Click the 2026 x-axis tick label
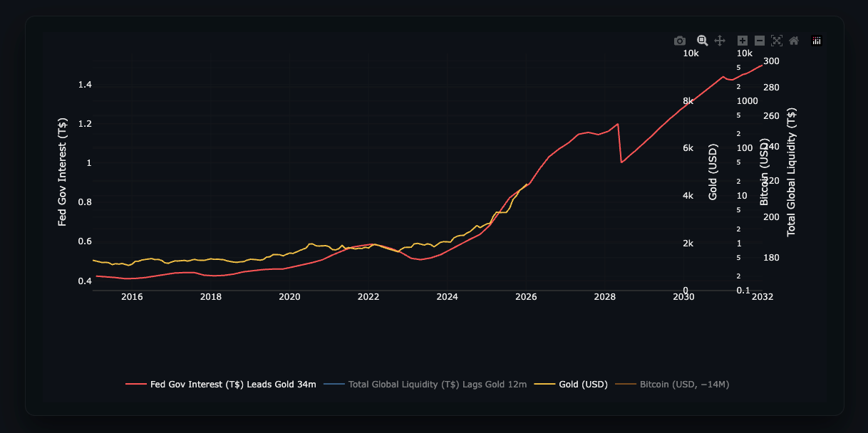Screen dimensions: 868x433 (526, 296)
